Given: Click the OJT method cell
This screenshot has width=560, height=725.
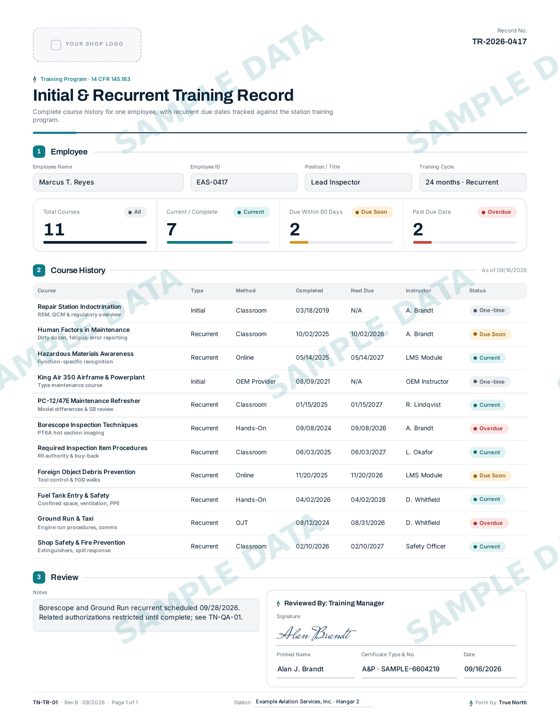Looking at the screenshot, I should [242, 523].
